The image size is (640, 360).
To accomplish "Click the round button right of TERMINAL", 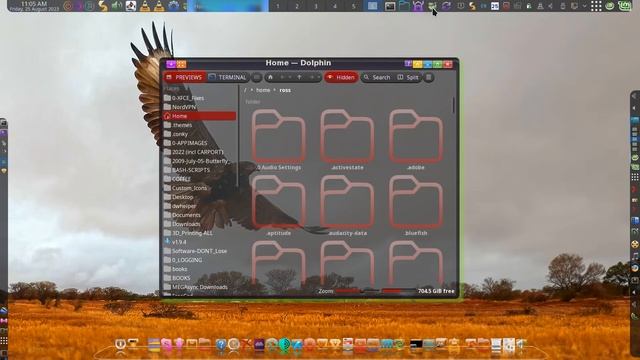I will point(257,77).
